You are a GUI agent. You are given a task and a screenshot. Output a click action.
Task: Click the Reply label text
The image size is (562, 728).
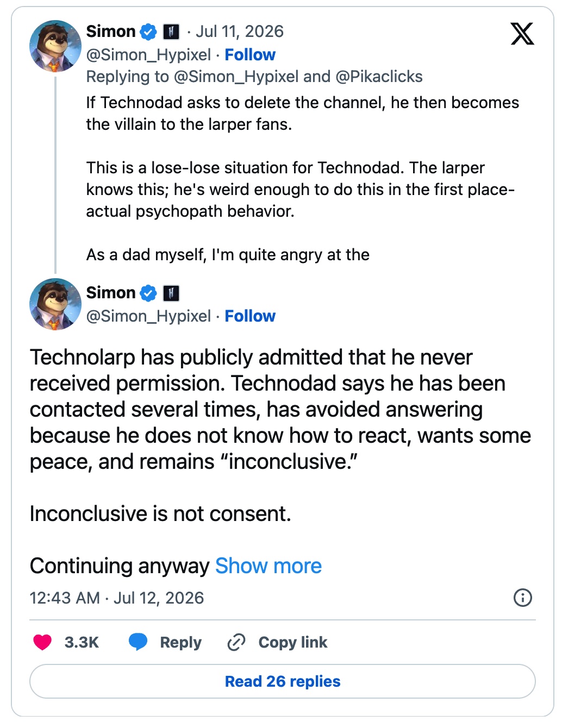pos(180,642)
